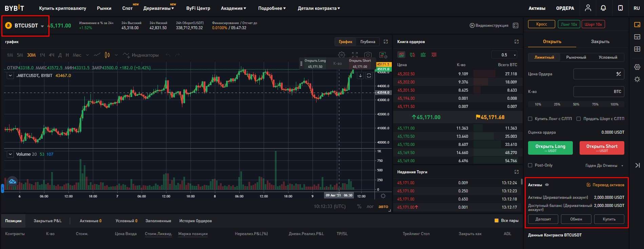Open the Спот menu item

pos(127,8)
